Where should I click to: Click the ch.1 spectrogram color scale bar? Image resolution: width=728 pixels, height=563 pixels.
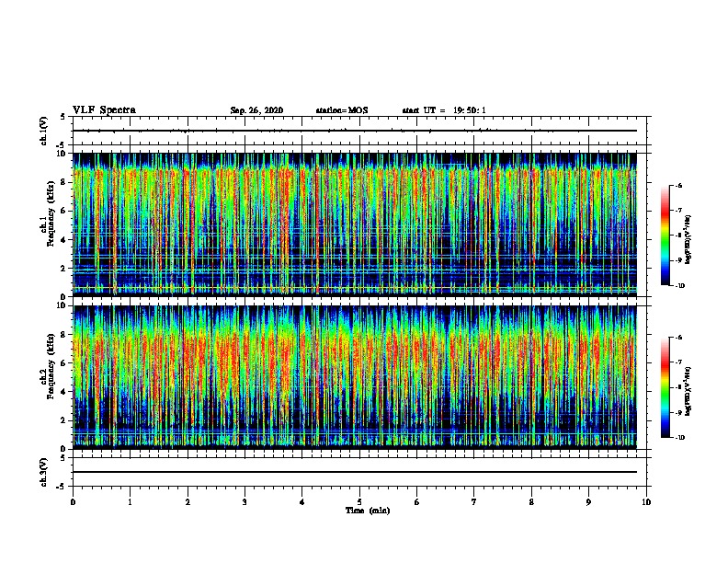(x=665, y=236)
